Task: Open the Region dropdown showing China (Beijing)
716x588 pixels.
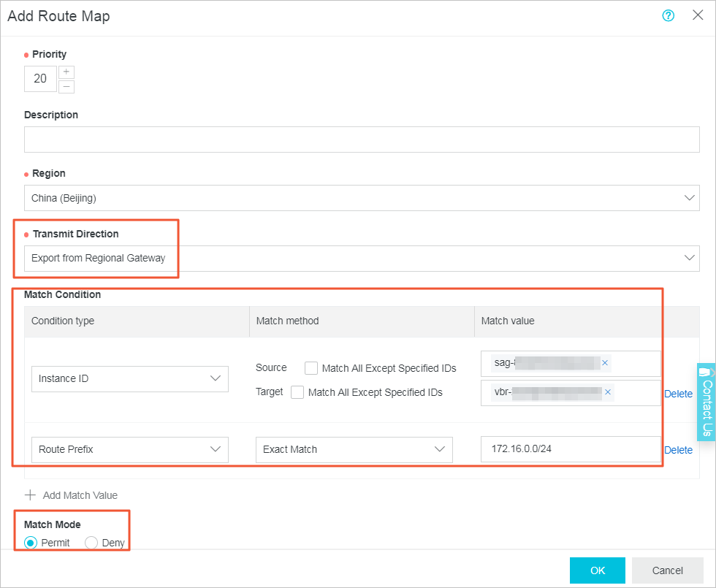Action: 362,198
